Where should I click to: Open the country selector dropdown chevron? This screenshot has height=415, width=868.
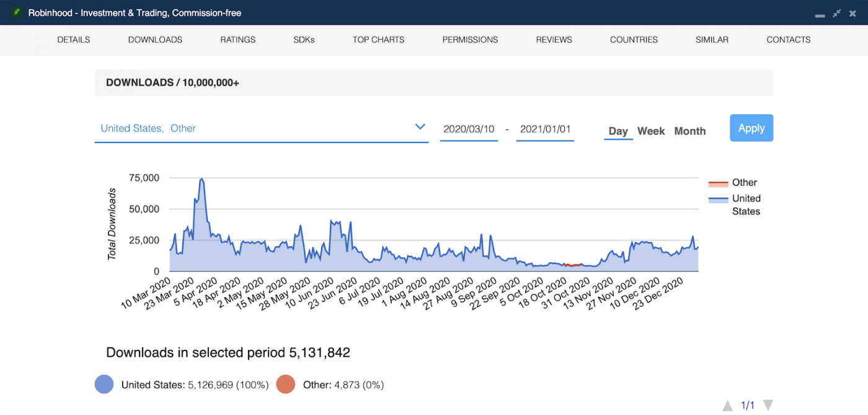click(x=420, y=126)
